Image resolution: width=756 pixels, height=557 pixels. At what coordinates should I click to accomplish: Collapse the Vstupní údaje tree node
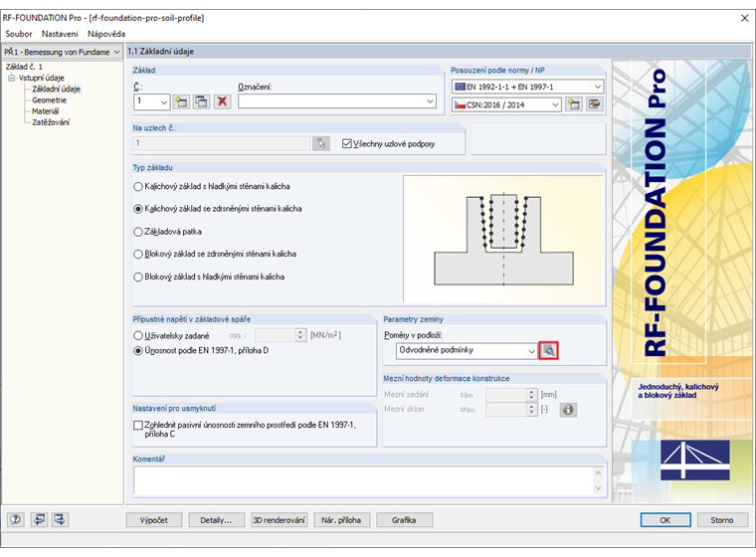(x=12, y=78)
